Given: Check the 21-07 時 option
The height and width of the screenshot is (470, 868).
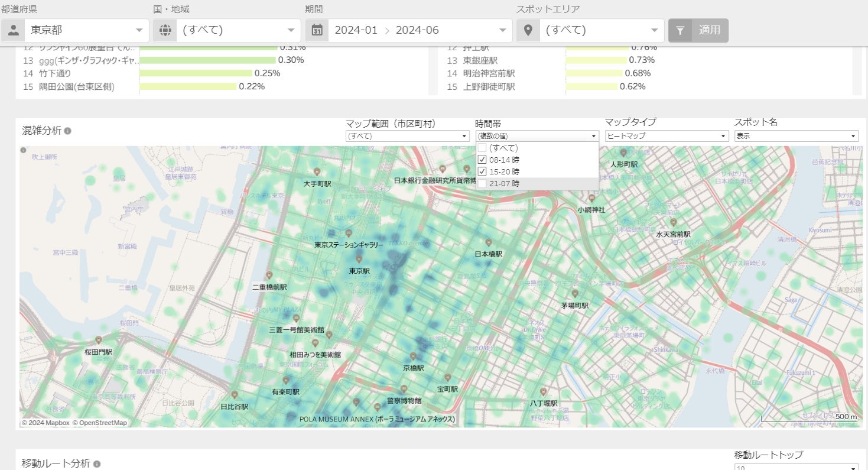Looking at the screenshot, I should (482, 184).
